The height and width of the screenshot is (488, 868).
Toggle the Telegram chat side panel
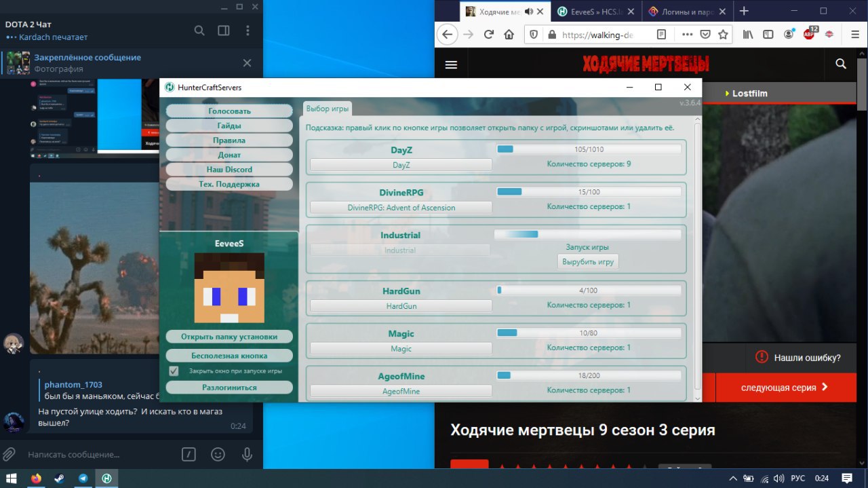(223, 31)
